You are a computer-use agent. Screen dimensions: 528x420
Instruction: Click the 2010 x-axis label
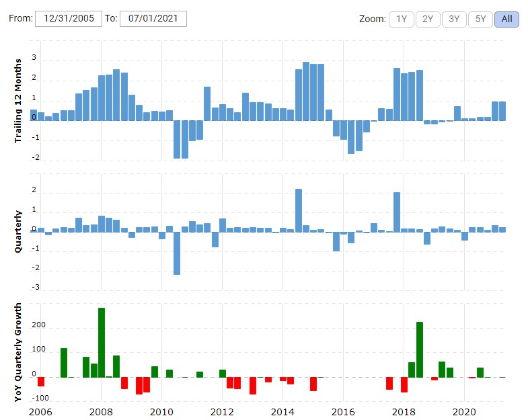pyautogui.click(x=161, y=412)
